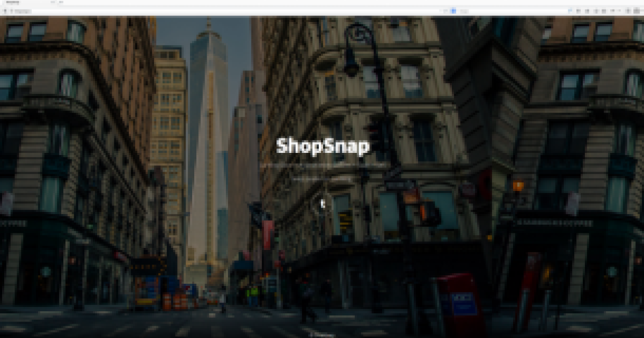Click the third toolbar icon after search box
This screenshot has width=644, height=338.
[x=596, y=11]
